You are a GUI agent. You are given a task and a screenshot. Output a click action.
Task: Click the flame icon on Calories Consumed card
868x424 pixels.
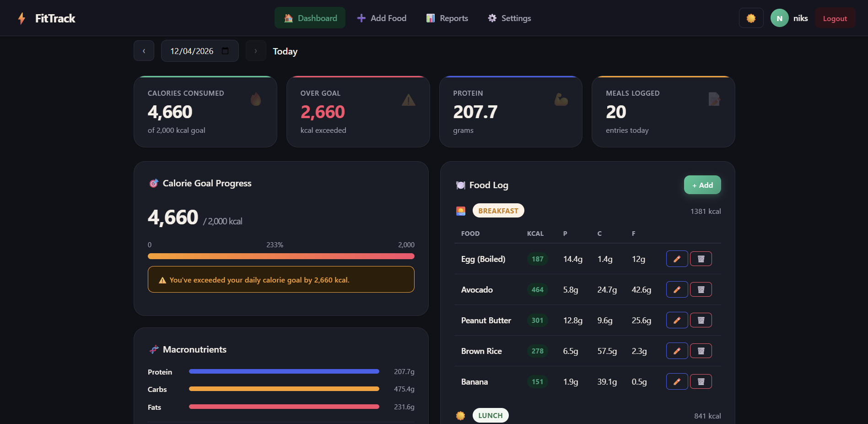coord(256,99)
